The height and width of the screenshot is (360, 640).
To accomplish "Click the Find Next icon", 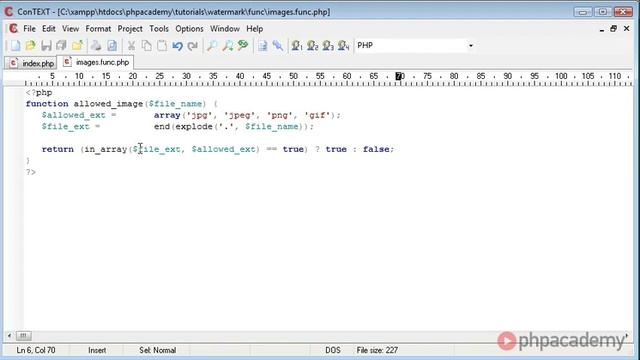I will click(227, 45).
